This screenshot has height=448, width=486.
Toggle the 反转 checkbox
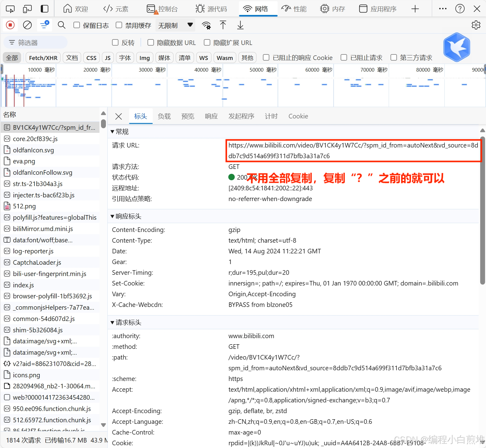115,43
